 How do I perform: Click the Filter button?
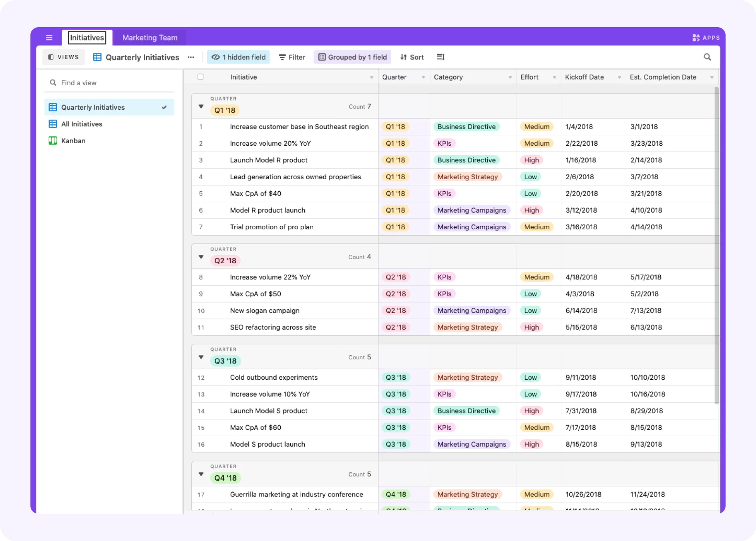coord(292,57)
